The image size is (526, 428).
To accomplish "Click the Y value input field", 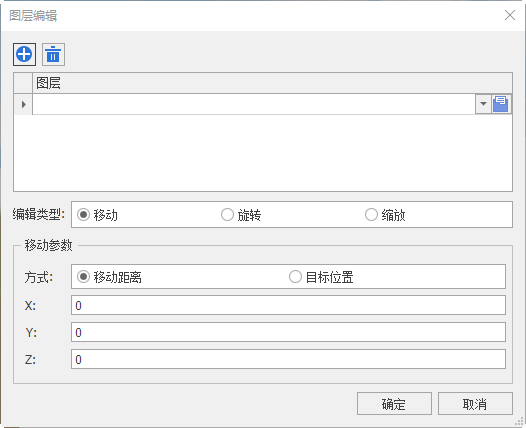I will pyautogui.click(x=288, y=332).
